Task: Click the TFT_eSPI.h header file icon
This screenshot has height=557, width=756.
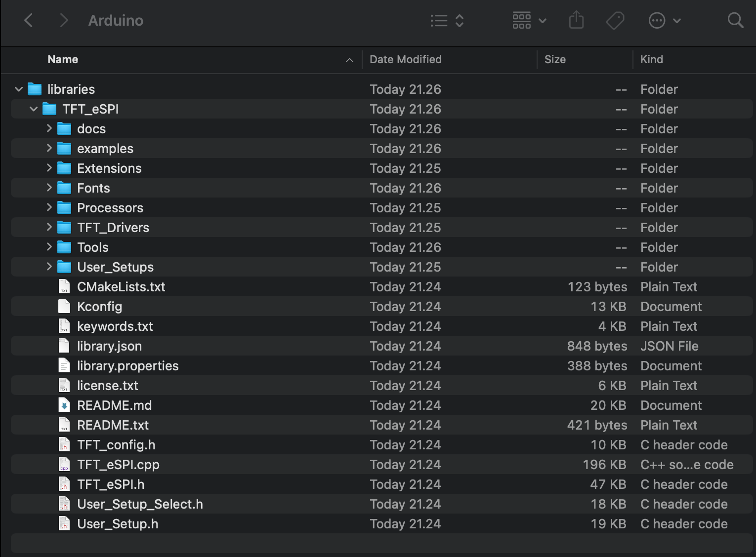Action: [64, 484]
